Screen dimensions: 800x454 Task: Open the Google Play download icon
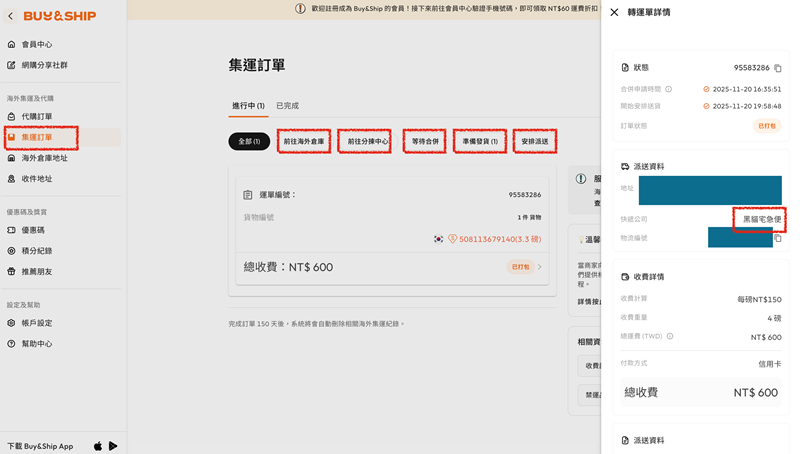click(x=113, y=446)
